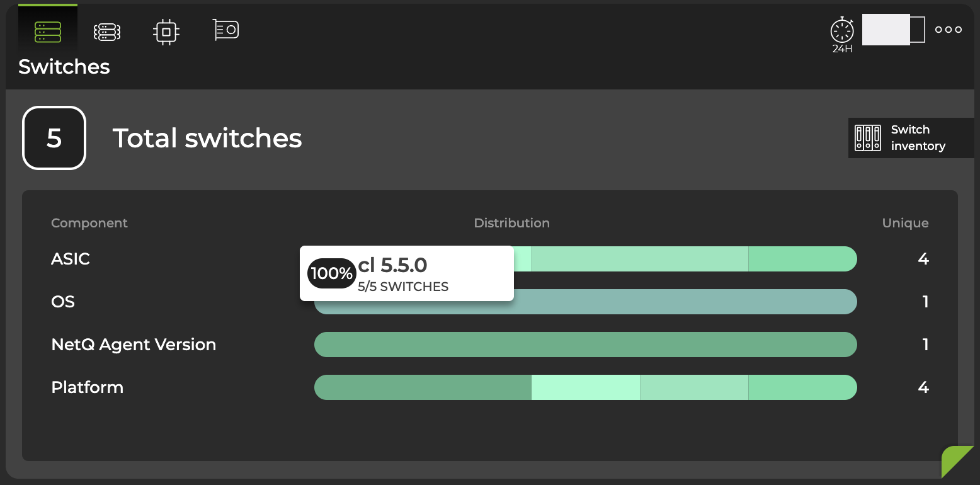This screenshot has height=485, width=980.
Task: Click the 24H time period clock icon
Action: coord(842,31)
